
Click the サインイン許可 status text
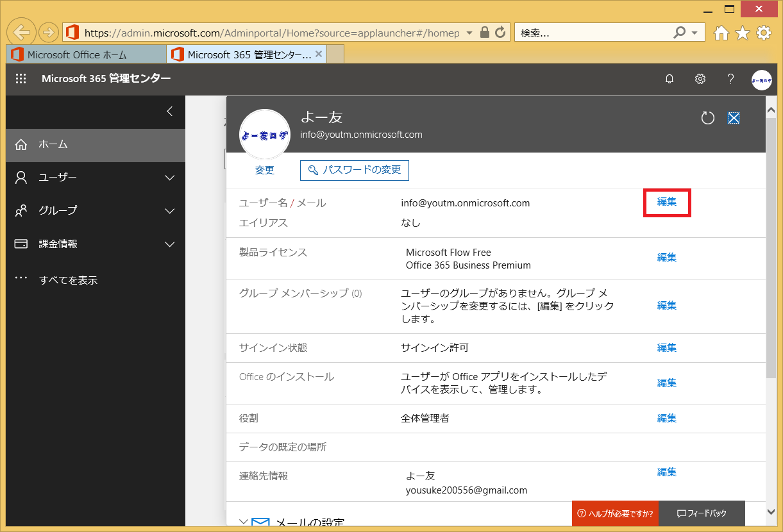(435, 347)
